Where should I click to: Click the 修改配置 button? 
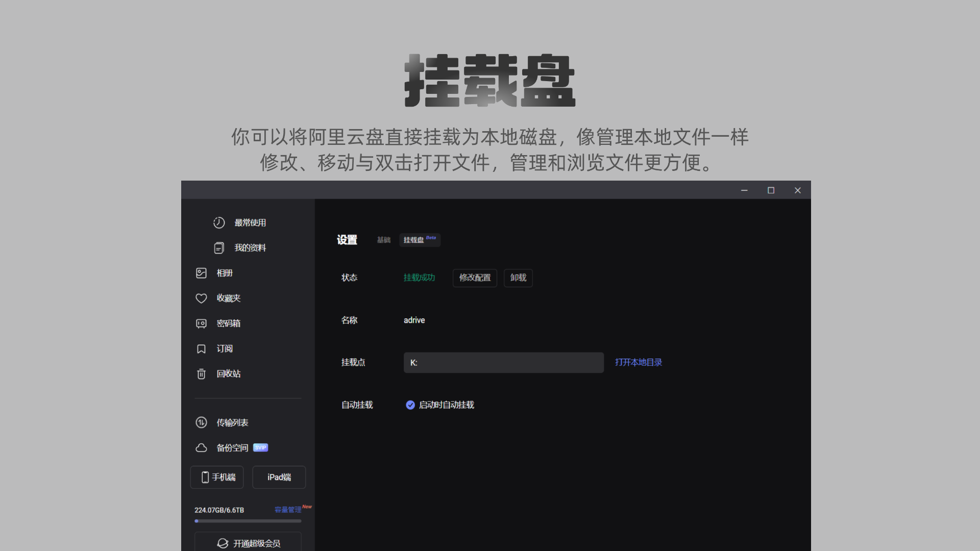point(475,278)
